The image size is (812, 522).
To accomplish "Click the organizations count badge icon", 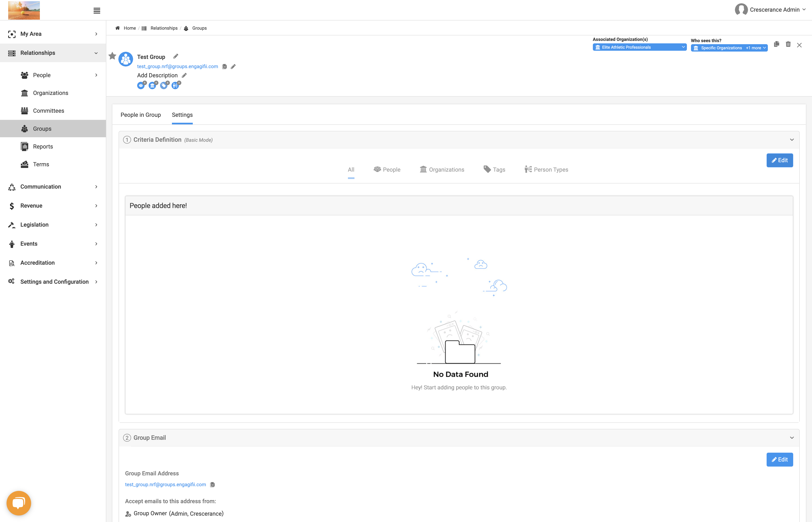I will tap(153, 85).
